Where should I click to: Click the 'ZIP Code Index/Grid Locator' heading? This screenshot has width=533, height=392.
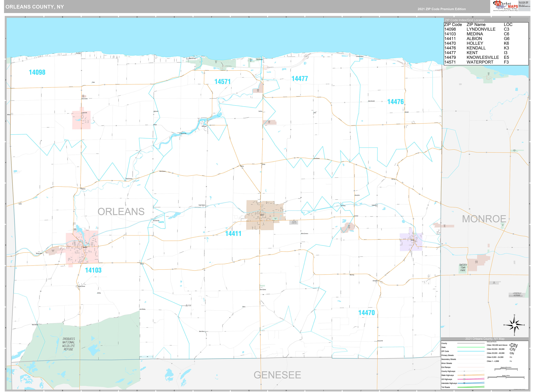(464, 20)
